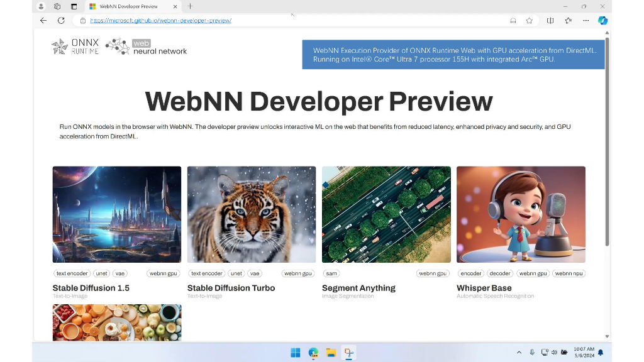644x362 pixels.
Task: Open the Whisper Base cartoon girl thumbnail
Action: [x=521, y=214]
